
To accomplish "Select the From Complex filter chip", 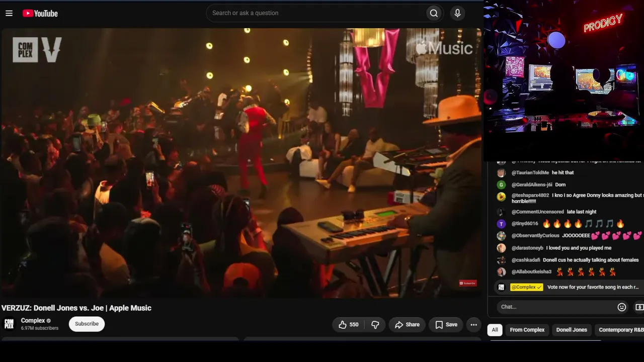I will pos(527,330).
